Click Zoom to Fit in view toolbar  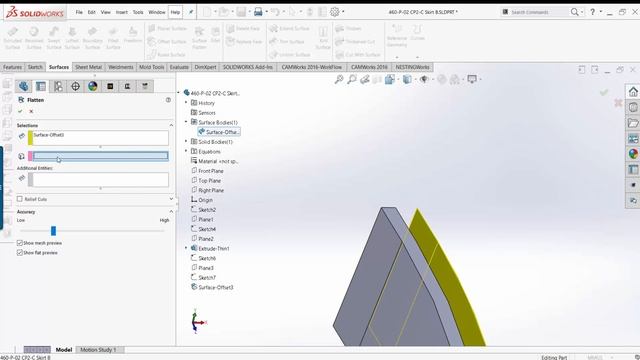[339, 80]
